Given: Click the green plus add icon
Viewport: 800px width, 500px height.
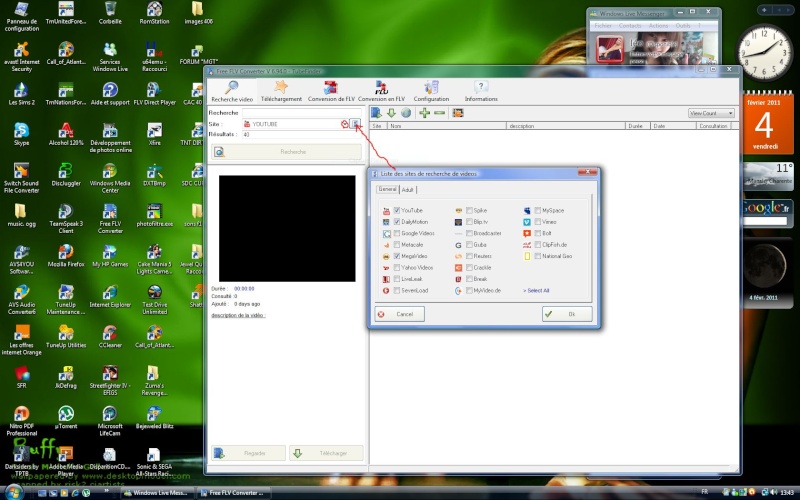Looking at the screenshot, I should [424, 113].
